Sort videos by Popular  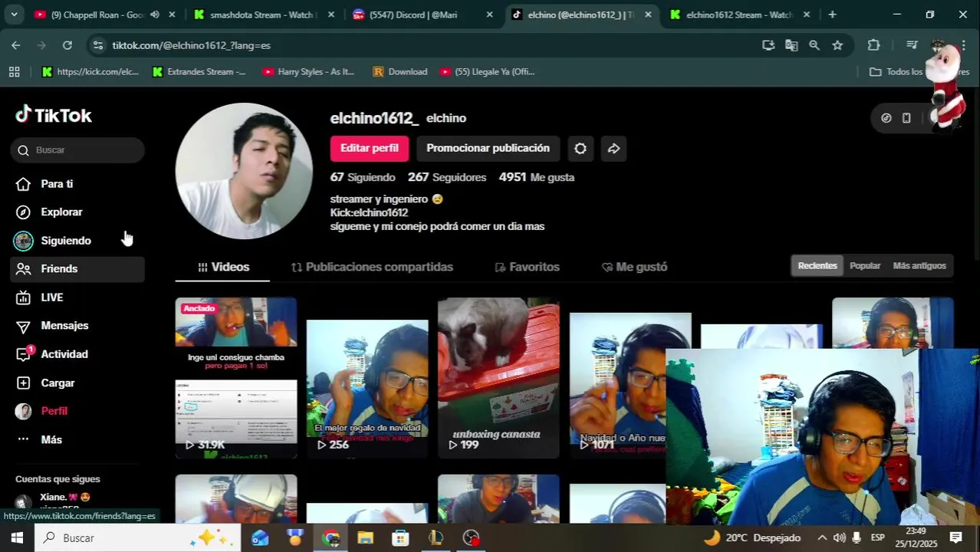(865, 265)
